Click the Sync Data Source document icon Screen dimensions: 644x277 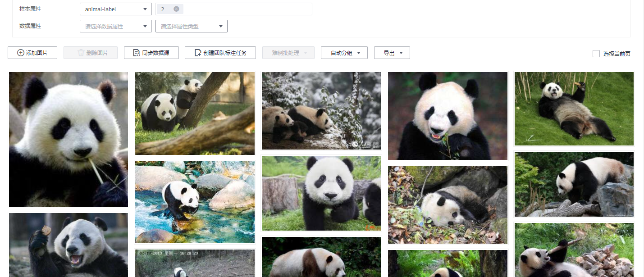coord(137,53)
